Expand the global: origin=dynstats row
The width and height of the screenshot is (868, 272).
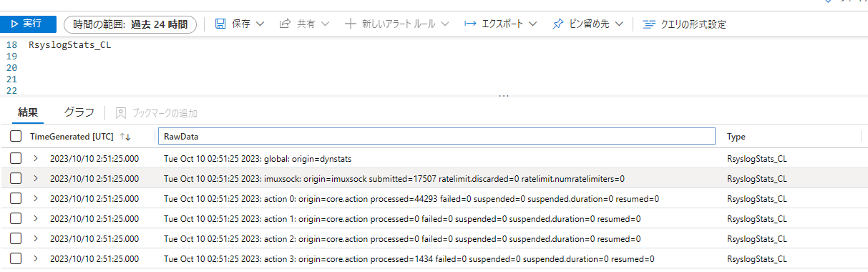pyautogui.click(x=35, y=158)
